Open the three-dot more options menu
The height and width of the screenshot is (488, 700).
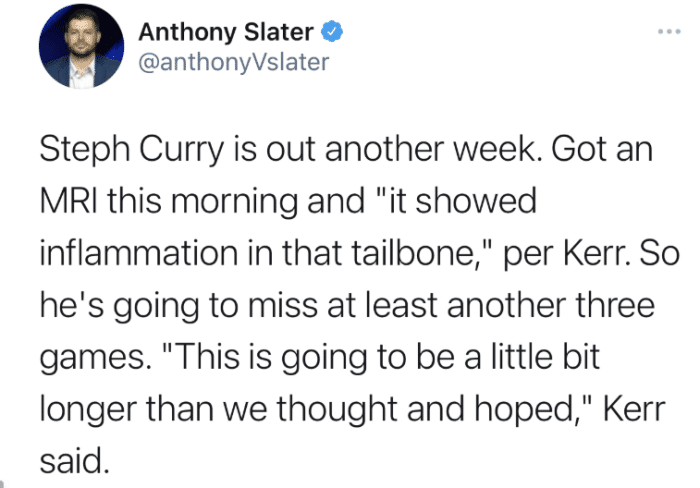tap(668, 32)
